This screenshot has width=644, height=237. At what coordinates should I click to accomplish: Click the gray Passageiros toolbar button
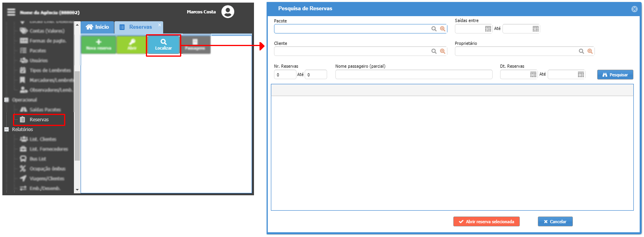(195, 45)
